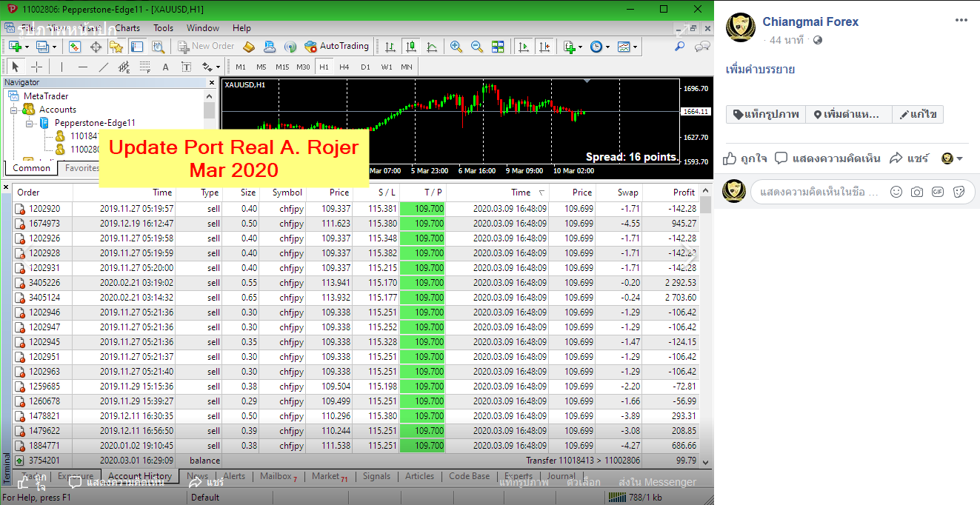
Task: Select the trendline drawing tool
Action: 103,67
